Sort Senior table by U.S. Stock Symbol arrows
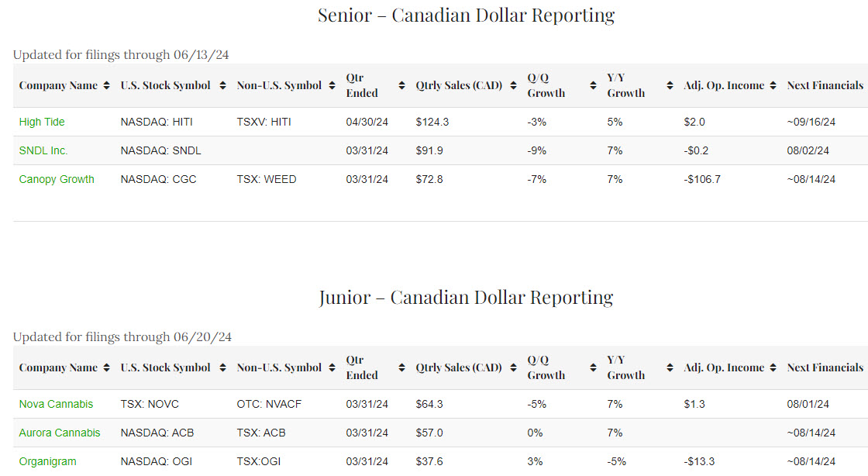Screen dimensions: 868x476 click(222, 85)
